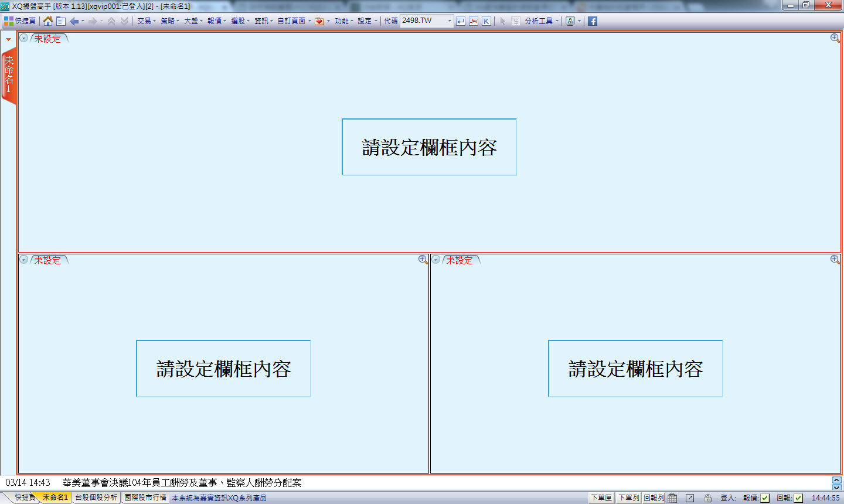Image resolution: width=844 pixels, height=504 pixels.
Task: Click the 下單匣 button in status bar
Action: (x=601, y=498)
